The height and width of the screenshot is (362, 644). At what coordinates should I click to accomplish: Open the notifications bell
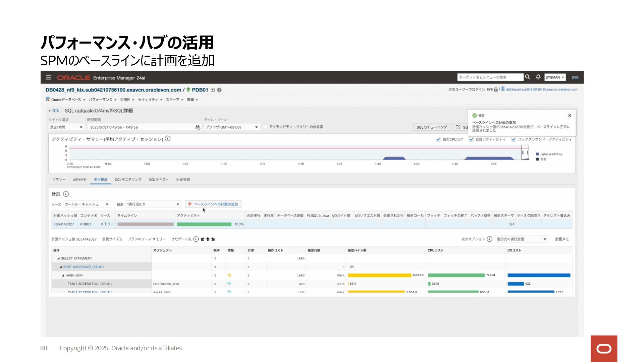(x=538, y=77)
